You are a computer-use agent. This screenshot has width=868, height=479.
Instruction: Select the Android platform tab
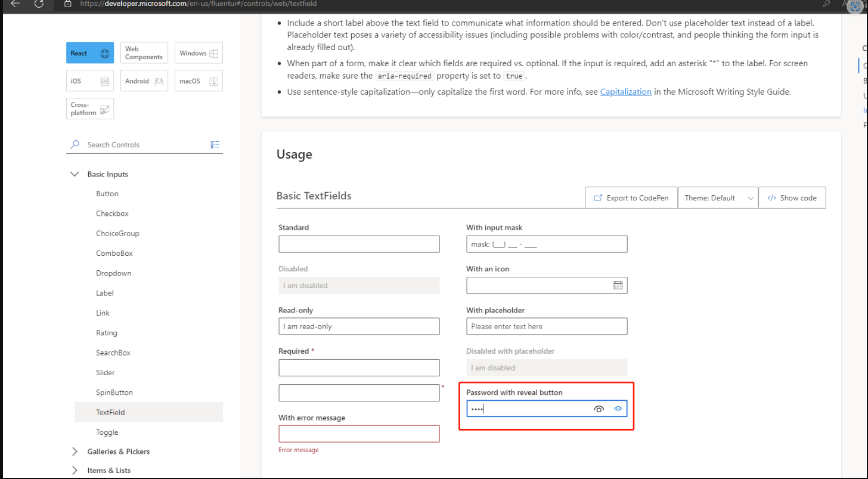point(144,81)
